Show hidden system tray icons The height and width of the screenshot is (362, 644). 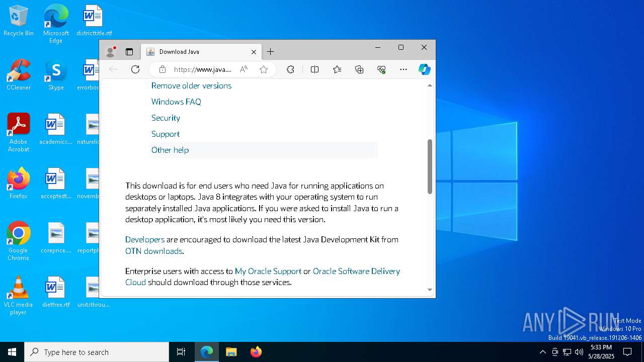542,352
